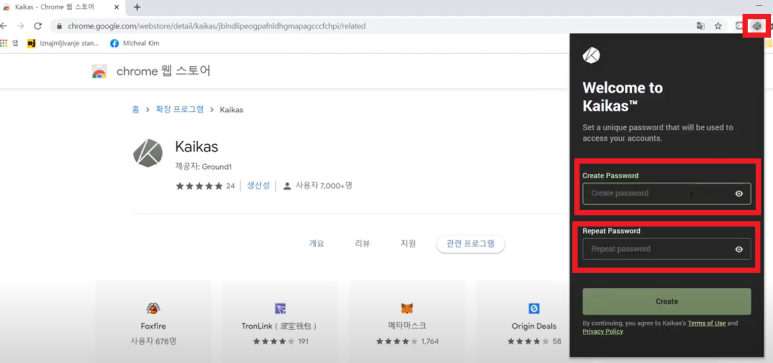Open the 생산성 category link
The height and width of the screenshot is (363, 773).
[258, 186]
